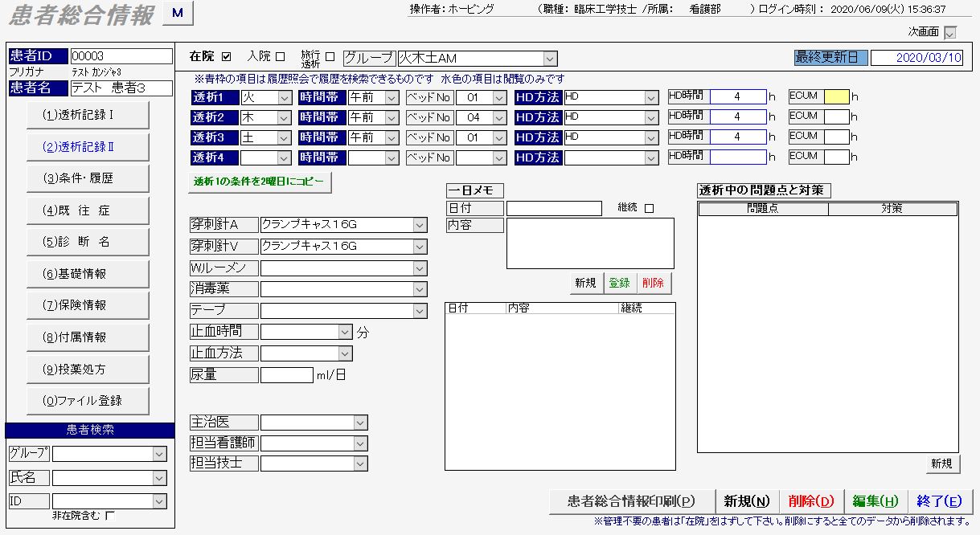The height and width of the screenshot is (535, 980).
Task: Expand the テープ dropdown
Action: click(420, 310)
